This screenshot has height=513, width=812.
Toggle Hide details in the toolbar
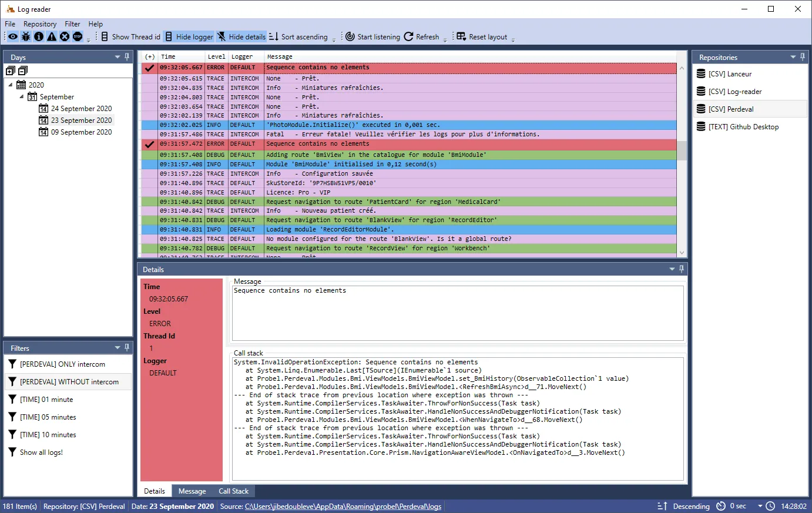click(242, 36)
